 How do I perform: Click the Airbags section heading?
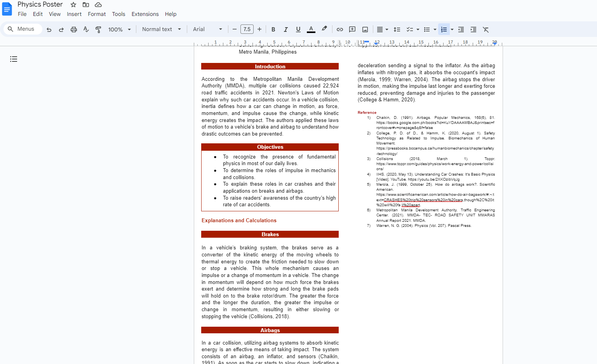(x=270, y=330)
